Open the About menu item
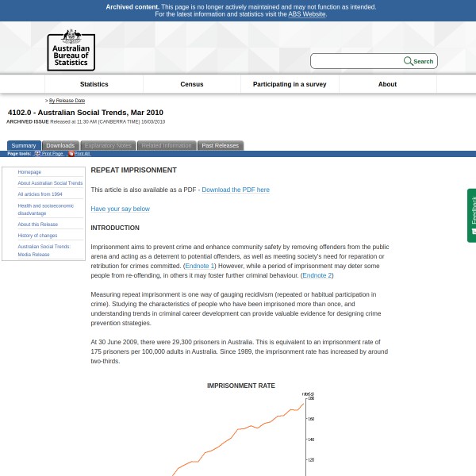Viewport: 476px width, 476px height. pos(387,84)
